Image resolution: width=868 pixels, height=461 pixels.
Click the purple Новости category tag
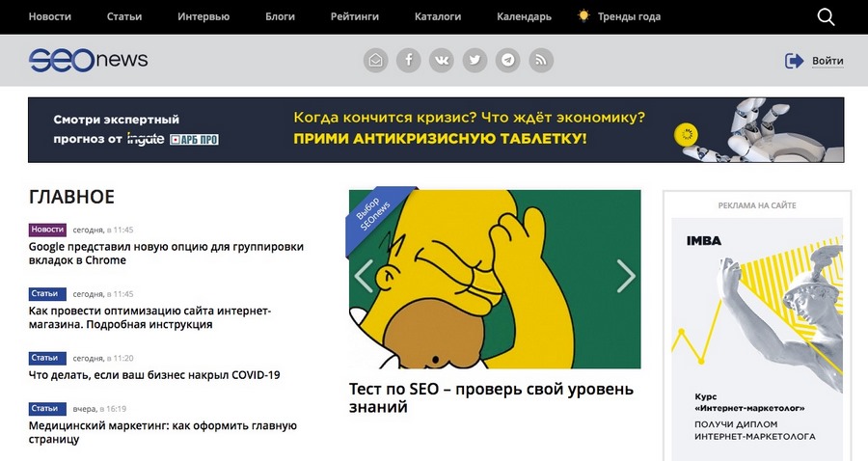[x=47, y=230]
